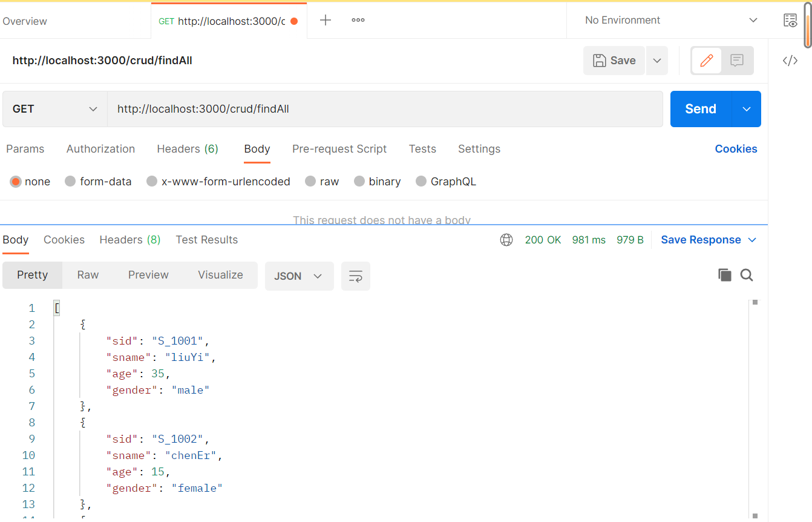Open the Pre-request Script tab
This screenshot has height=522, width=812.
coord(339,149)
